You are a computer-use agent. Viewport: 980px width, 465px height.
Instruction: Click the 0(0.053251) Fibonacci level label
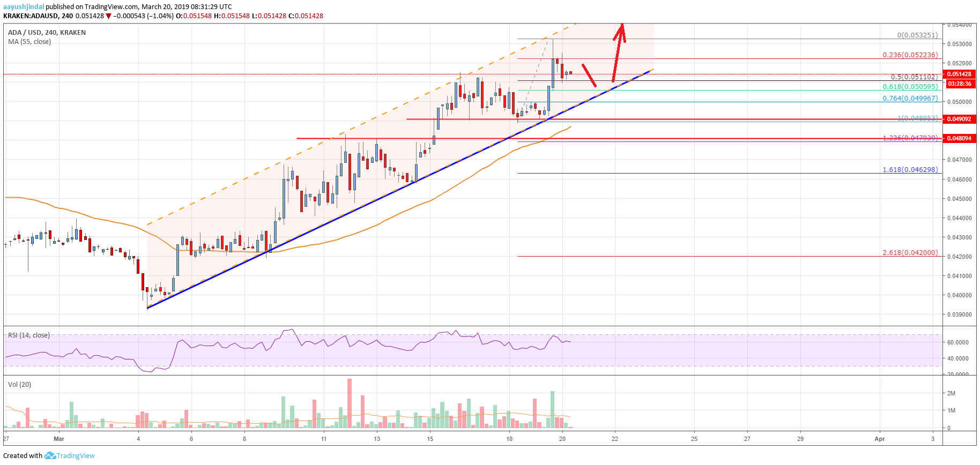tap(918, 35)
